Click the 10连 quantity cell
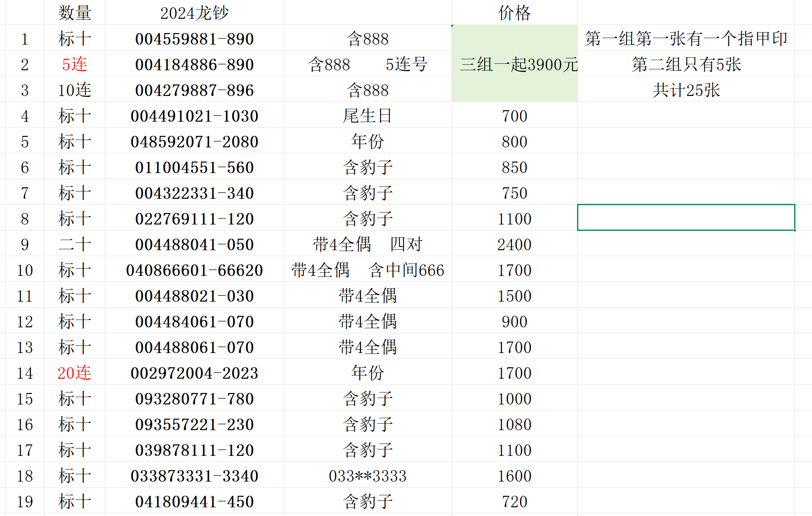The width and height of the screenshot is (812, 516). [x=75, y=90]
